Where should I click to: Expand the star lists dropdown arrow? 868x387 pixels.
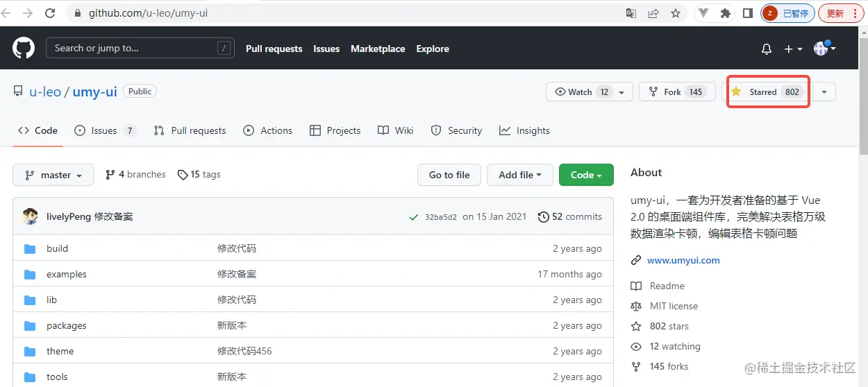pos(824,92)
